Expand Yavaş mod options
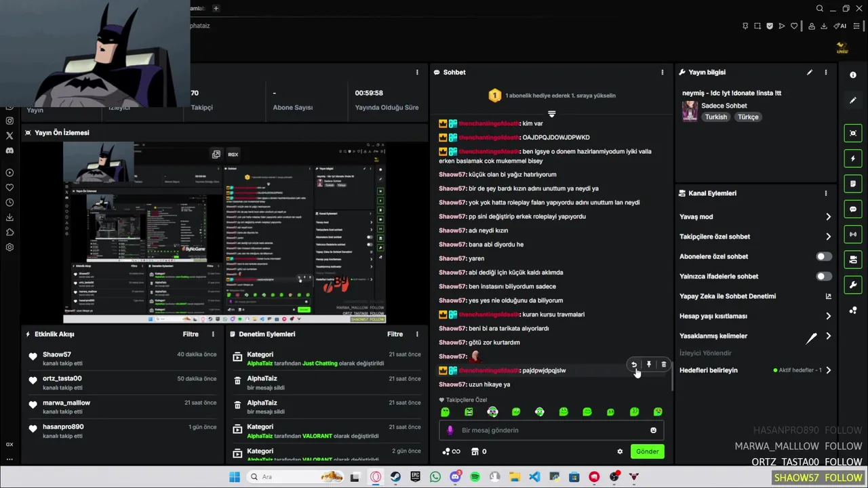868x488 pixels. (828, 217)
